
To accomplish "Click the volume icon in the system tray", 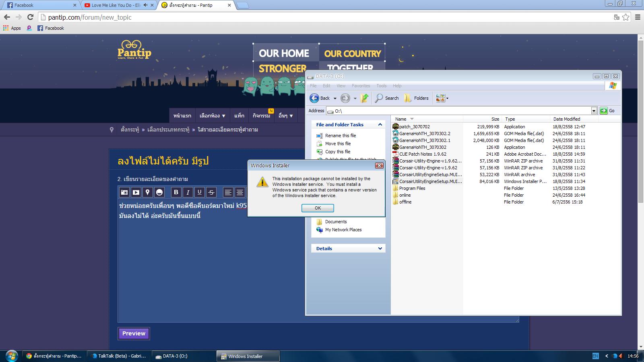I will [x=620, y=356].
